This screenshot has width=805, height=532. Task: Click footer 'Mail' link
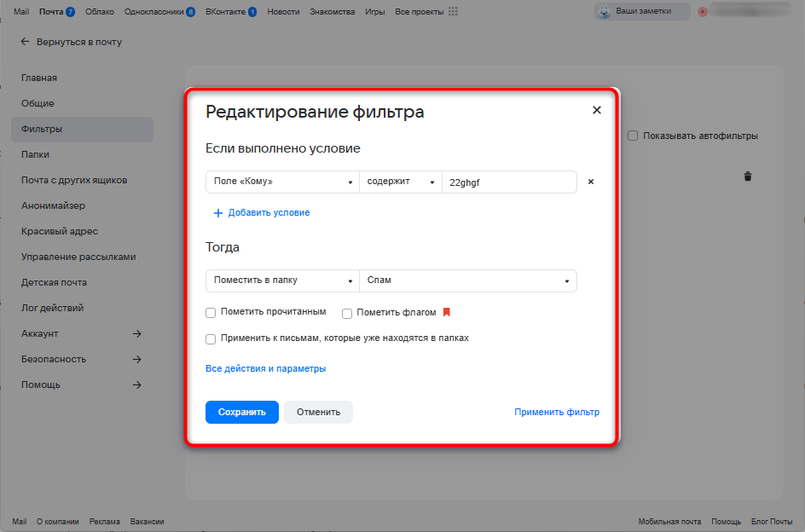[x=20, y=521]
